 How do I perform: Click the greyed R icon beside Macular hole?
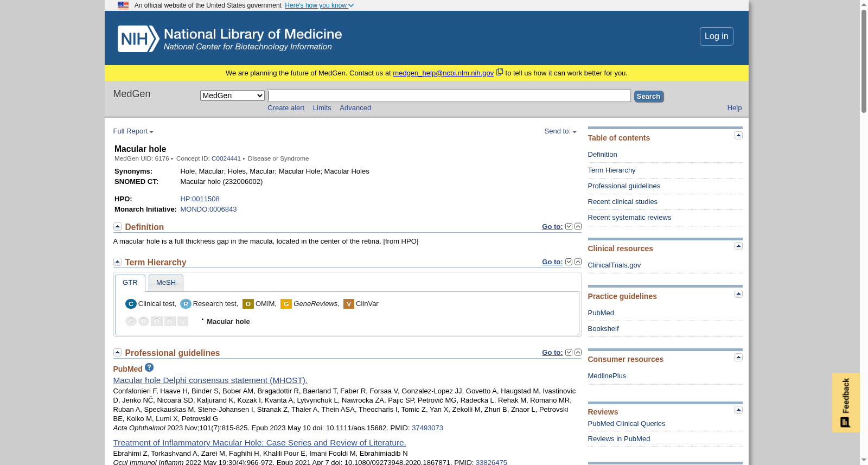click(x=144, y=321)
